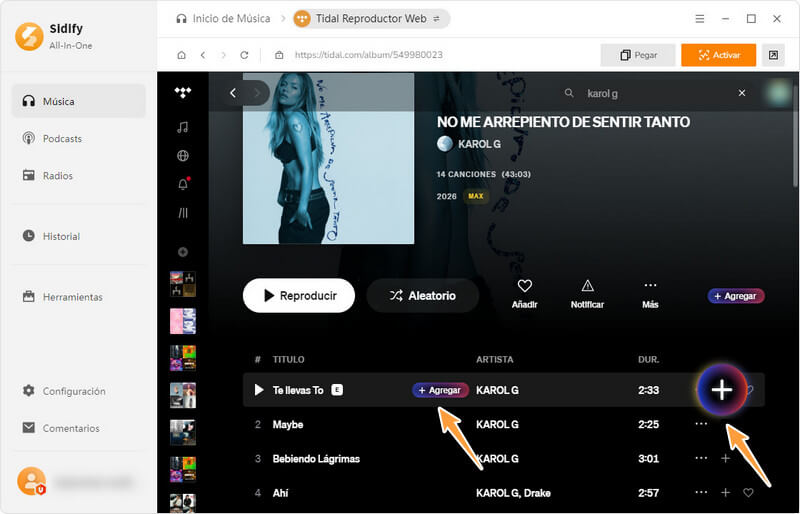Click the MAX quality badge
Viewport: 800px width, 514px height.
[476, 196]
